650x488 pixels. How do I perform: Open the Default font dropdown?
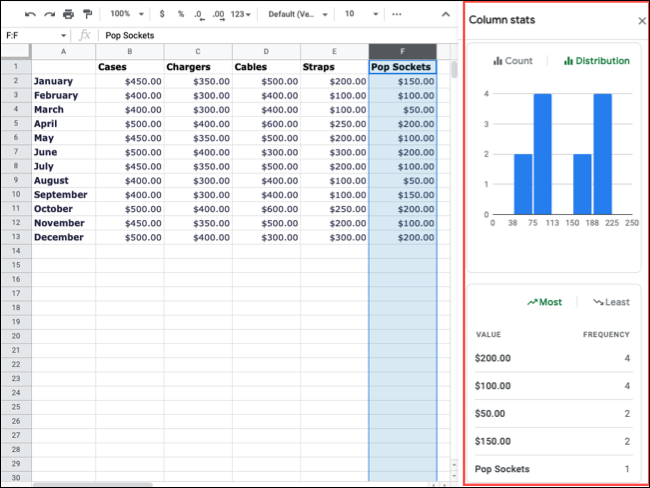[298, 15]
